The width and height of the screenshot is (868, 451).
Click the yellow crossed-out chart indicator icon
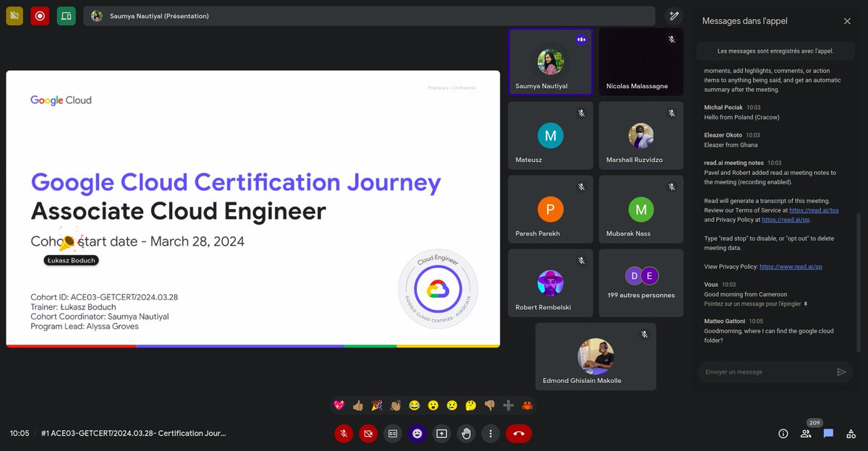click(14, 16)
